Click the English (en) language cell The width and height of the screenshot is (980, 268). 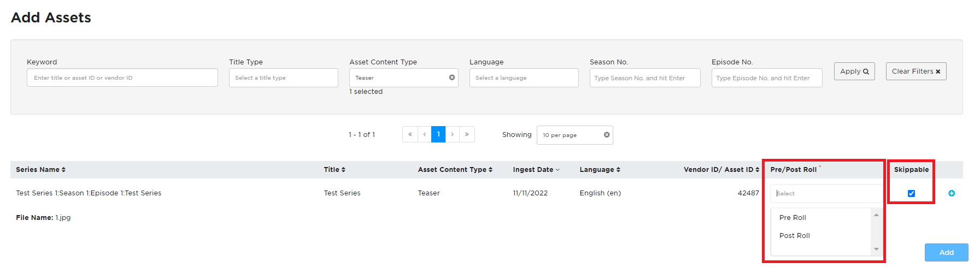[600, 193]
